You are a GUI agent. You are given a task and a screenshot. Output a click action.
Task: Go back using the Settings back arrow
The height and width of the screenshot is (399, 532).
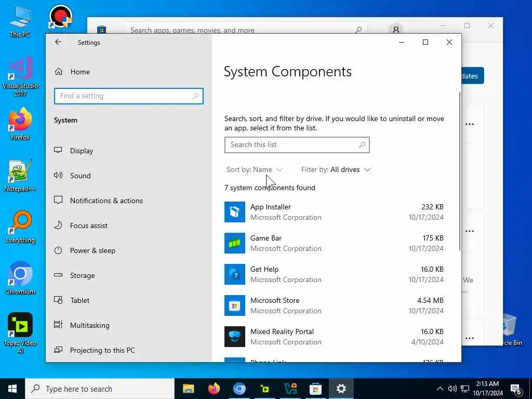click(58, 42)
